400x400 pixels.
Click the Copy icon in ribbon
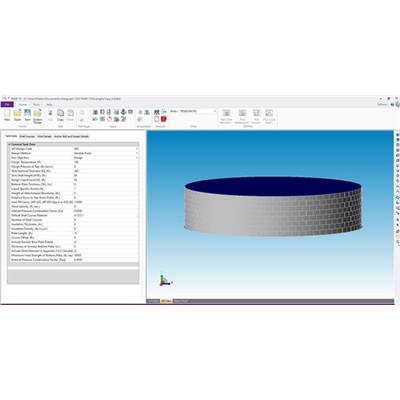pos(60,115)
